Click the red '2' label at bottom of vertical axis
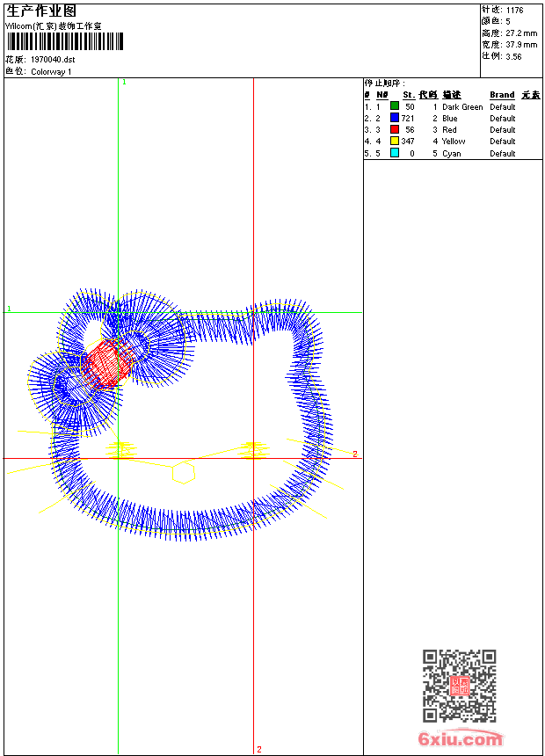The image size is (545, 756). tap(259, 750)
